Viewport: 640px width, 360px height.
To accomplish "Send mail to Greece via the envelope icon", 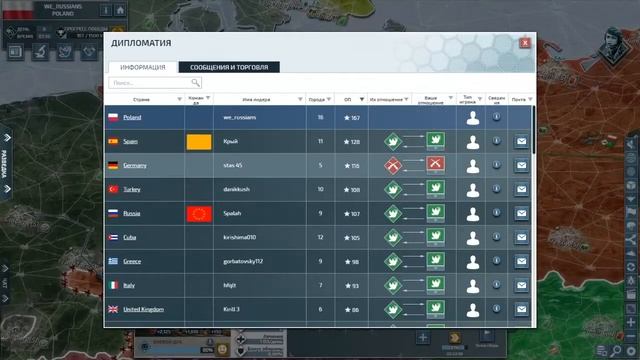I will pos(521,261).
